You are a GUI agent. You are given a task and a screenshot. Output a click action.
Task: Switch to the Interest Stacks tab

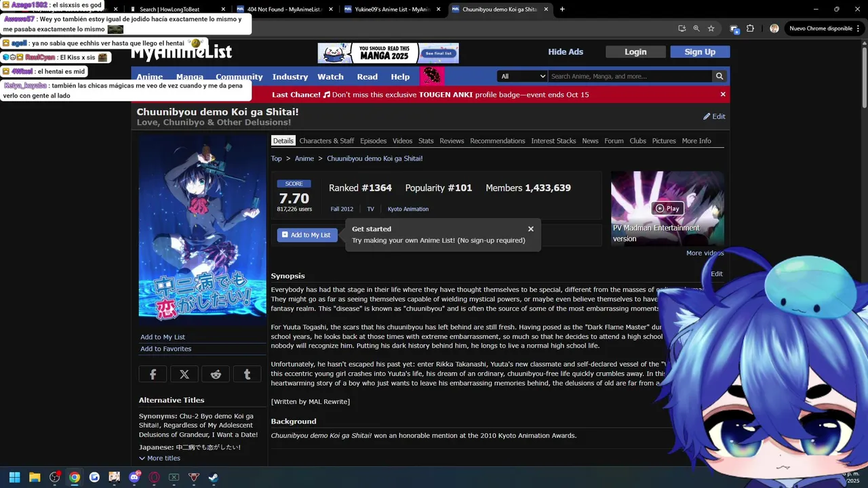[x=553, y=141]
